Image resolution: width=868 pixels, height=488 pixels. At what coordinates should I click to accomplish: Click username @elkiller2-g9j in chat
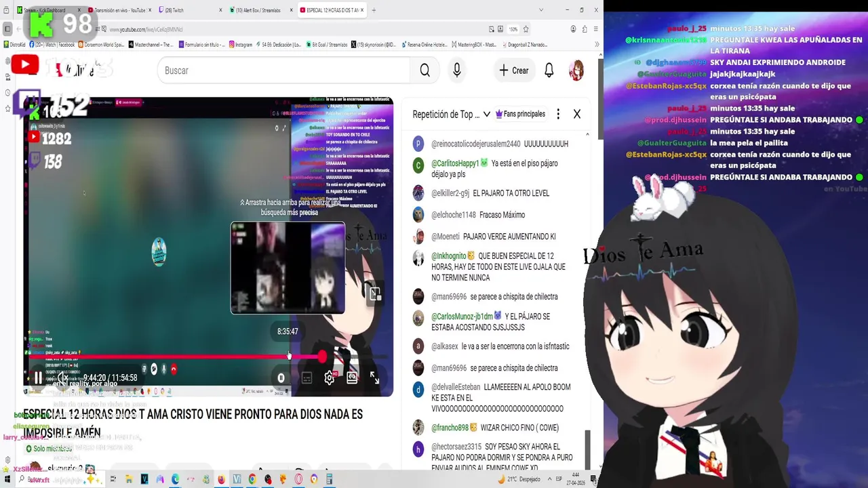pyautogui.click(x=450, y=193)
